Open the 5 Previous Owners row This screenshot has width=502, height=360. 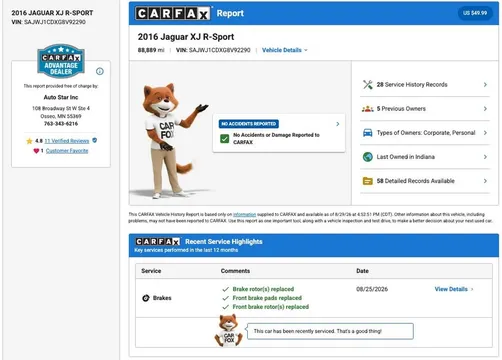pyautogui.click(x=425, y=109)
